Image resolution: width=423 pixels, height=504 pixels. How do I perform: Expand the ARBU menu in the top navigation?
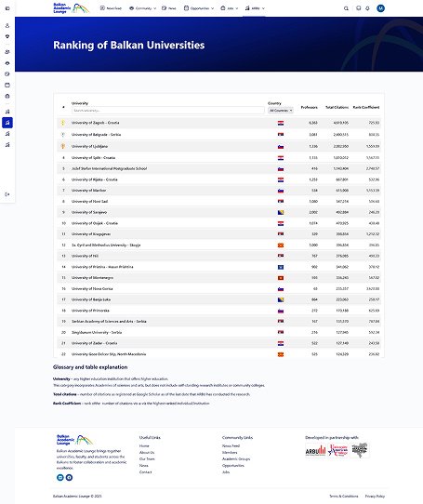click(255, 8)
